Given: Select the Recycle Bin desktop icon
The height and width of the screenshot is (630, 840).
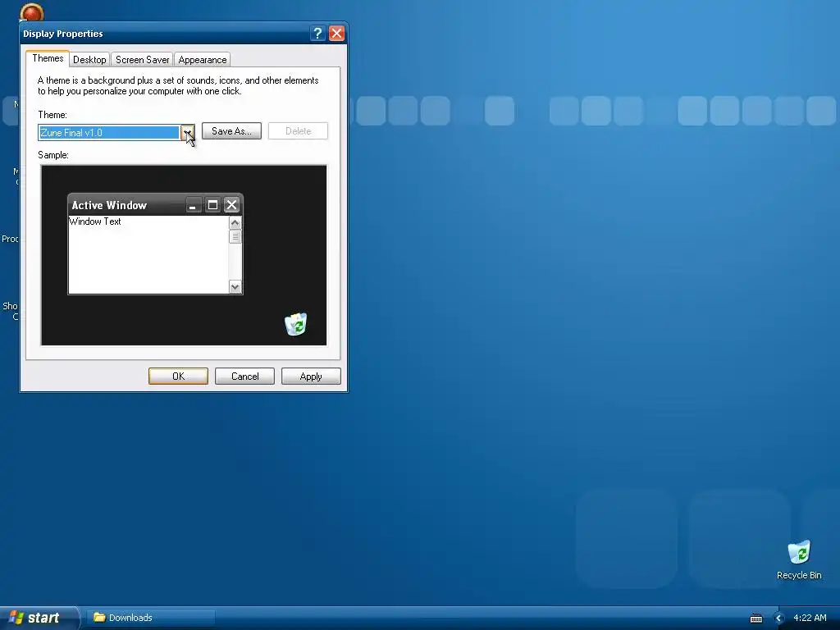Looking at the screenshot, I should pyautogui.click(x=799, y=559).
